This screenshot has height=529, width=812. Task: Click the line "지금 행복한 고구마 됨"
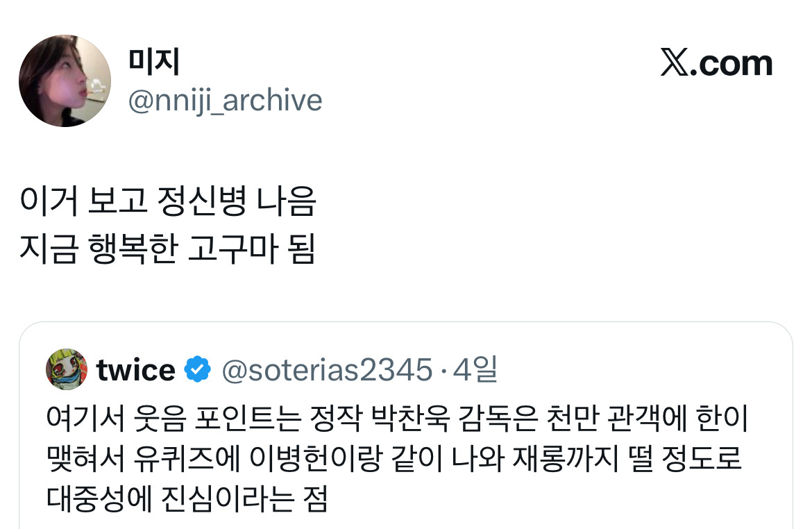pos(168,249)
